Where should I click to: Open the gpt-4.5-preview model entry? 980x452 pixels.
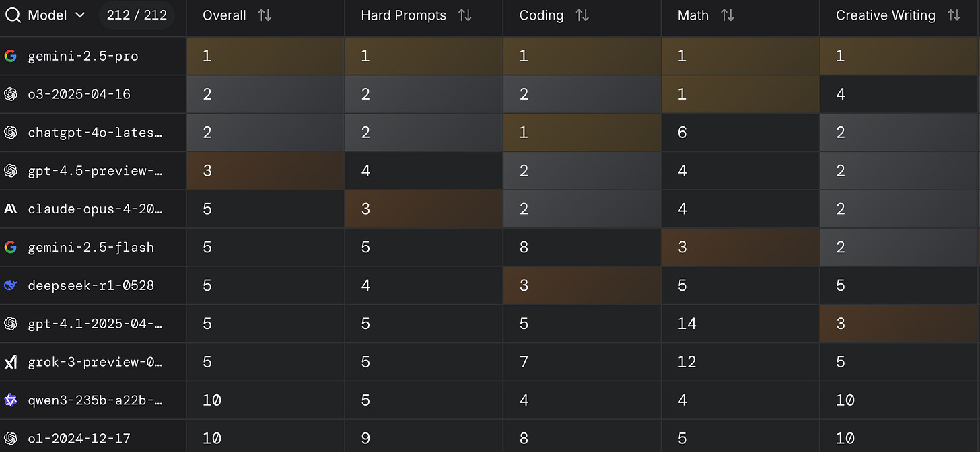[x=95, y=171]
